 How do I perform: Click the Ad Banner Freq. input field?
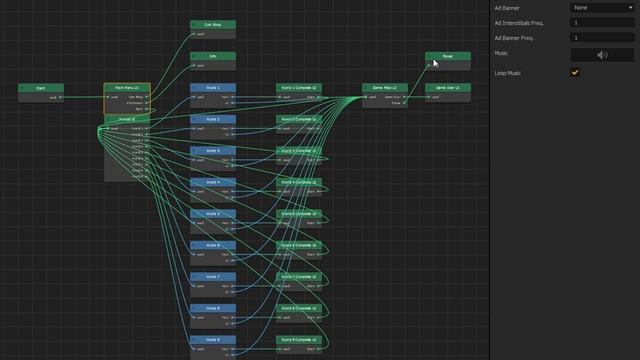coord(602,38)
